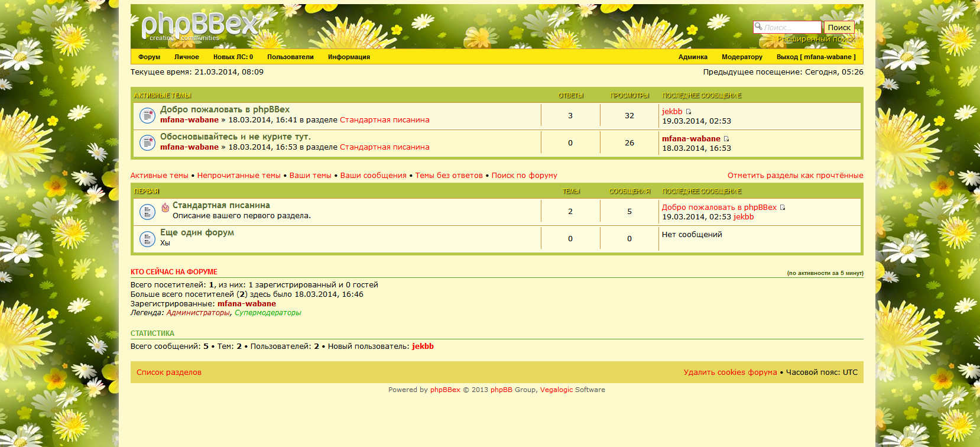Log out via "Выход [ mfana-wabane ]"

[x=816, y=57]
